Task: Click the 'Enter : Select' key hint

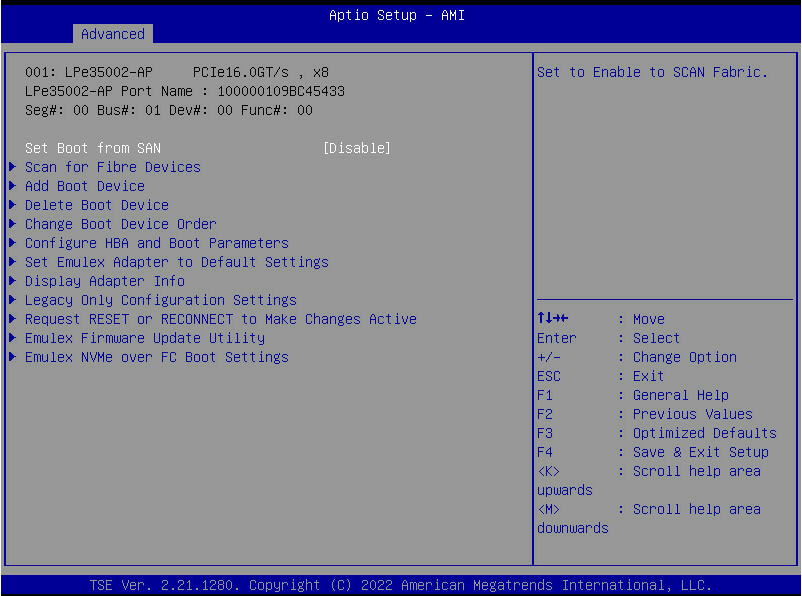Action: (608, 338)
